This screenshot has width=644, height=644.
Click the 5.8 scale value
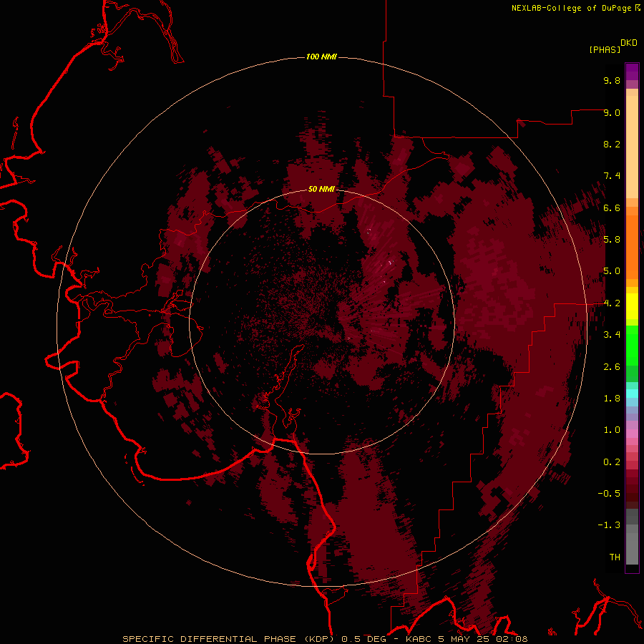click(x=612, y=240)
